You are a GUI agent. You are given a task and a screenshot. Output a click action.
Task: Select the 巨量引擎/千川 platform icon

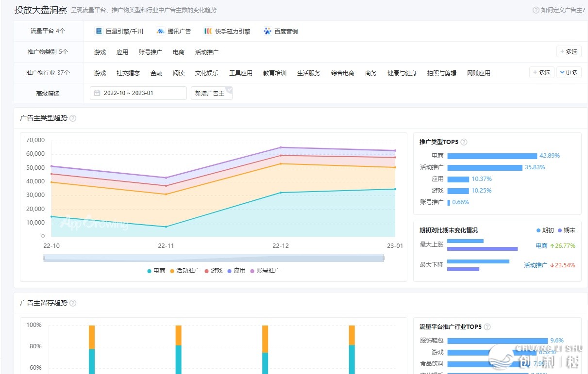pos(99,31)
